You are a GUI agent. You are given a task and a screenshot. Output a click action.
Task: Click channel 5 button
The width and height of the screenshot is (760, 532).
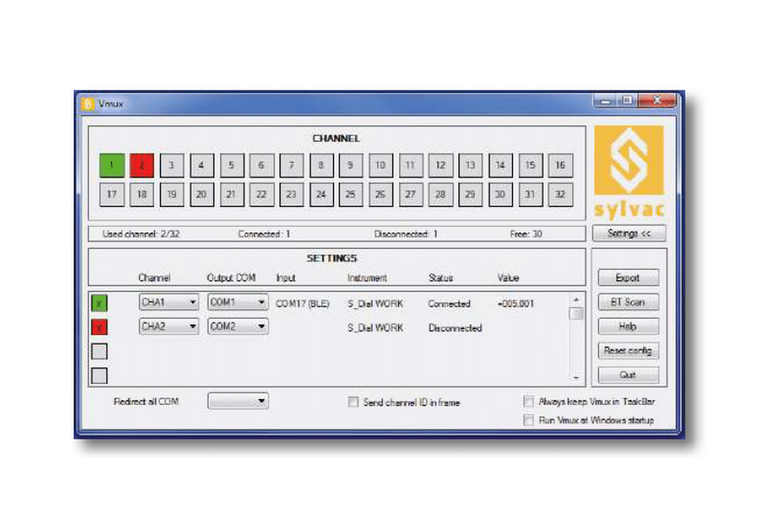click(232, 165)
